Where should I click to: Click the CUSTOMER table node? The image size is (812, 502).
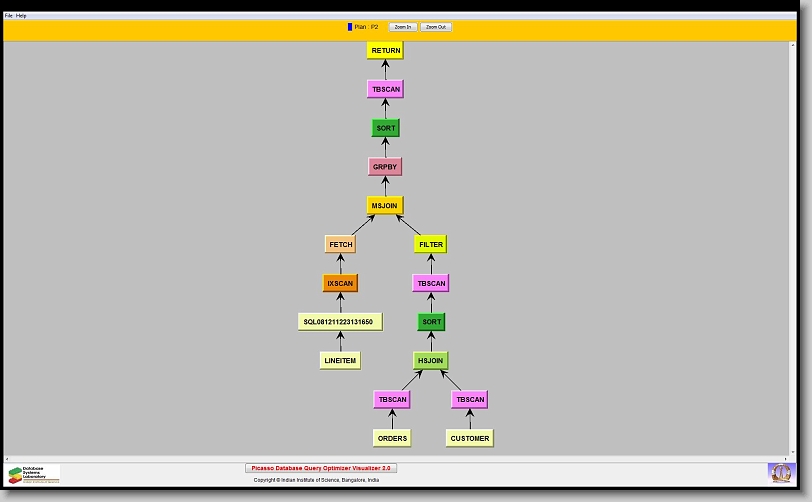click(469, 438)
